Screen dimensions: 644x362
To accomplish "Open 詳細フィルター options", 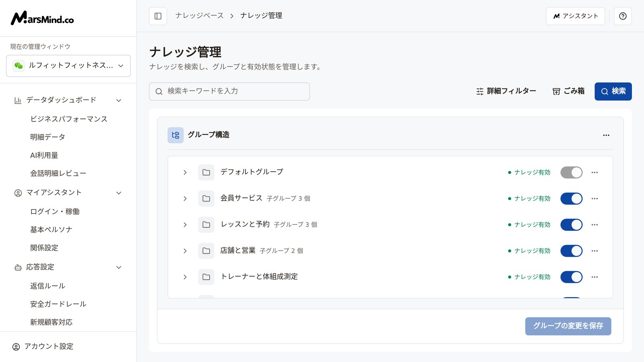I will click(506, 91).
